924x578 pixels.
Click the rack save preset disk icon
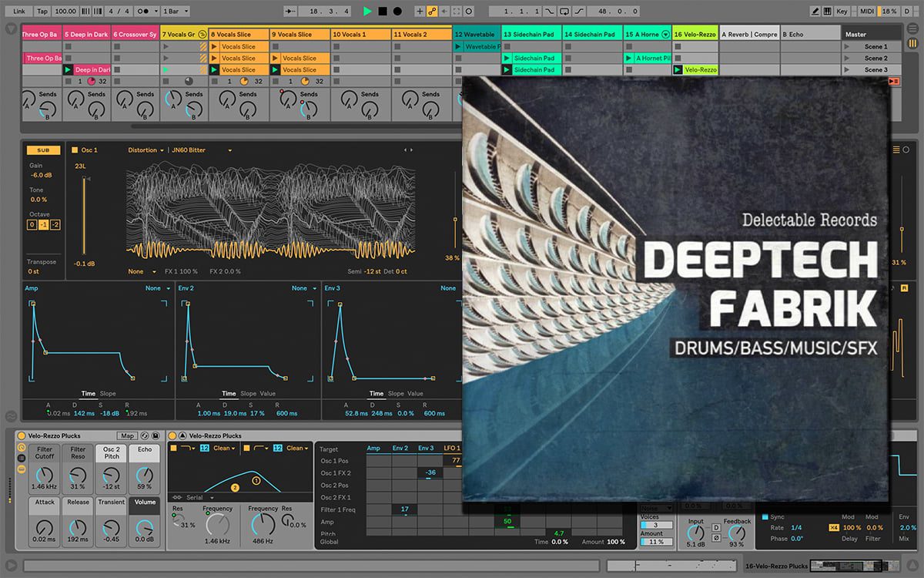pyautogui.click(x=156, y=436)
